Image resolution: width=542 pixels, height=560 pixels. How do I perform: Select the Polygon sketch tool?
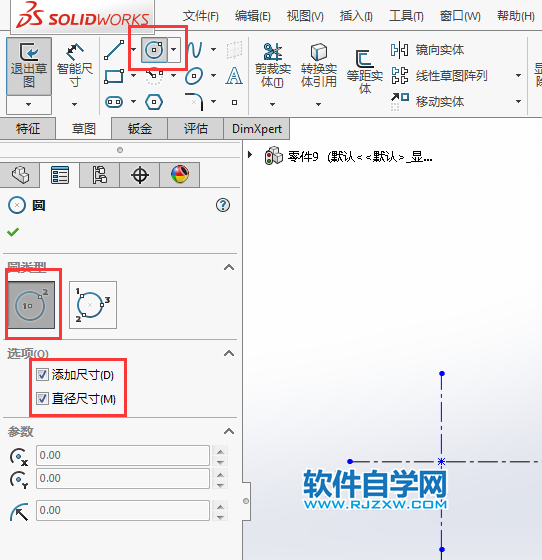(x=154, y=102)
